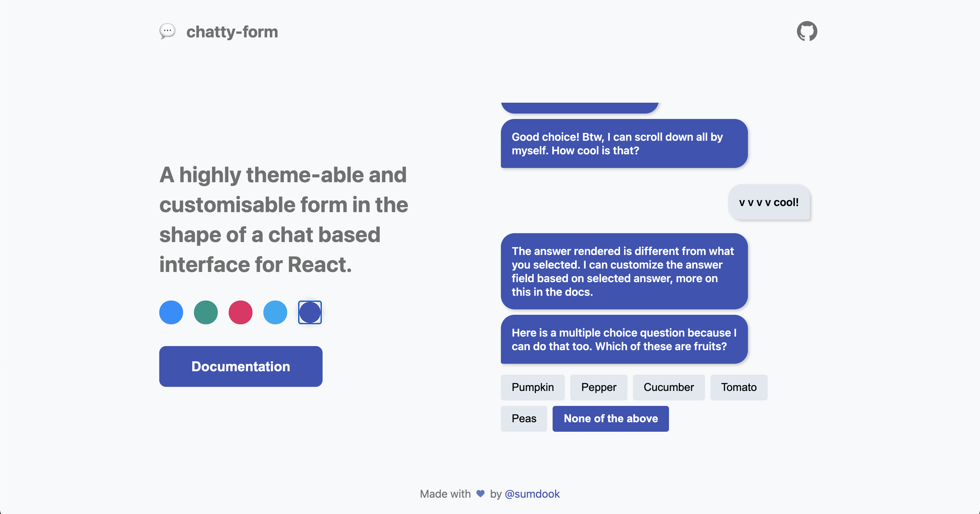Viewport: 980px width, 514px height.
Task: Select the bright blue theme swatch
Action: [171, 312]
